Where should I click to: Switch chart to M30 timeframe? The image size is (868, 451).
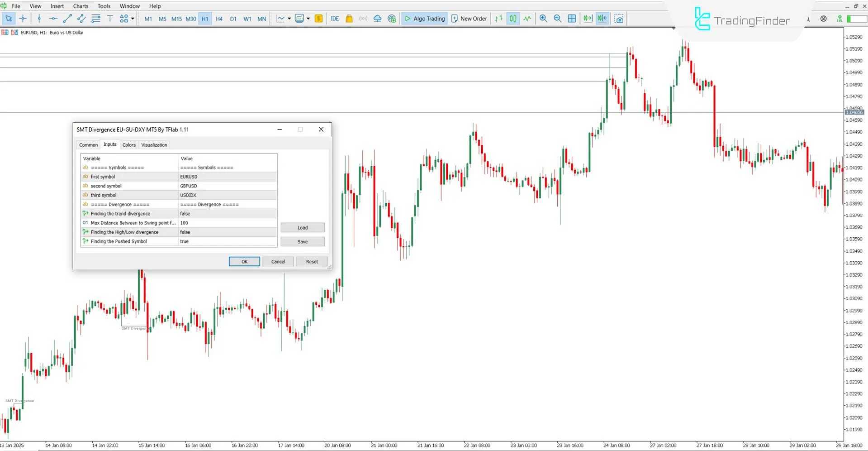tap(191, 19)
